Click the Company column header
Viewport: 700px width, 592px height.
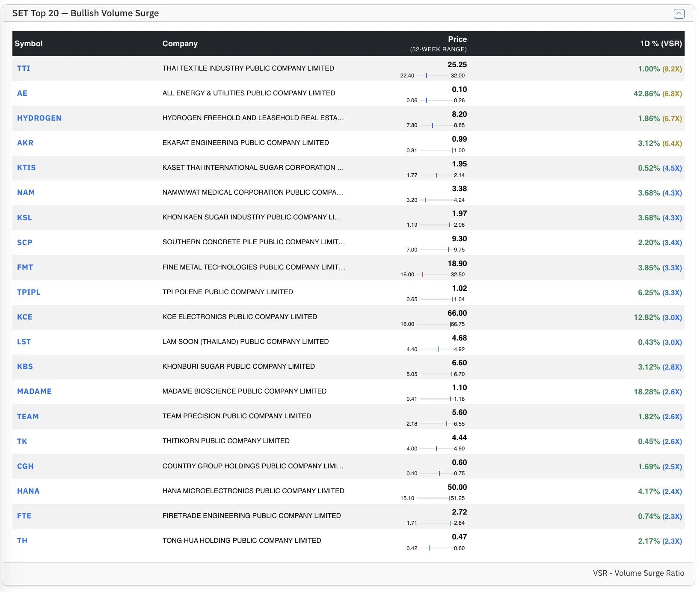tap(180, 44)
